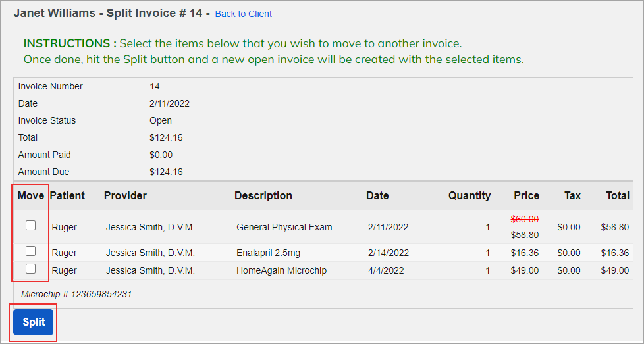The width and height of the screenshot is (644, 344).
Task: Open the Back to Client link
Action: click(x=243, y=14)
